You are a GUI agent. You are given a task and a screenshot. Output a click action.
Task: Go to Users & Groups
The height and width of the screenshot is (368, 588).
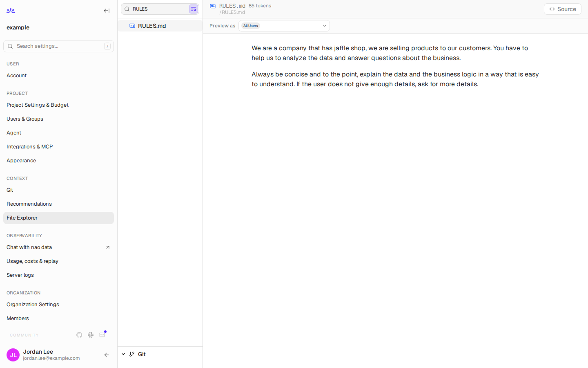58,119
